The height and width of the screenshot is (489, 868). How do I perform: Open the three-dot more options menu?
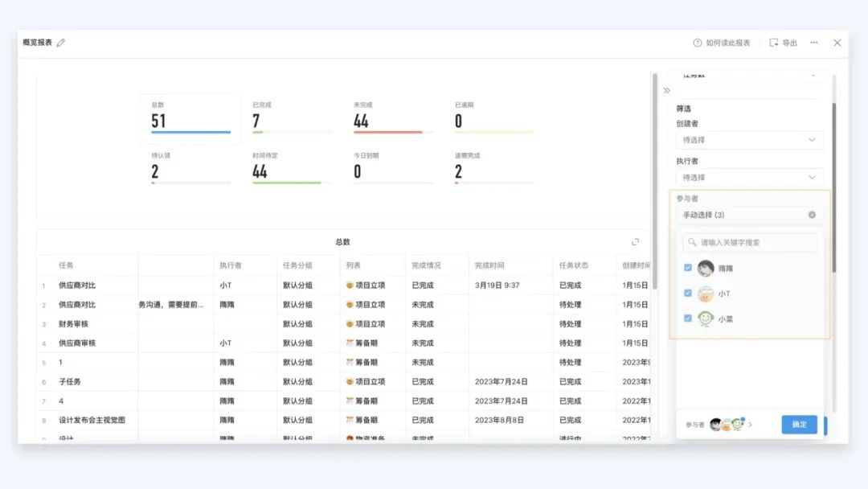[814, 43]
